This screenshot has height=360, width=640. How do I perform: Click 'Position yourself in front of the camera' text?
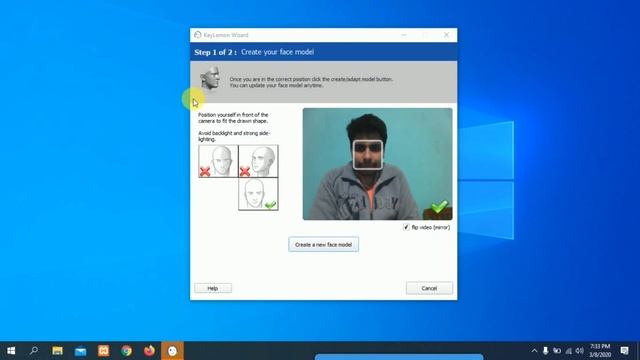pos(233,118)
